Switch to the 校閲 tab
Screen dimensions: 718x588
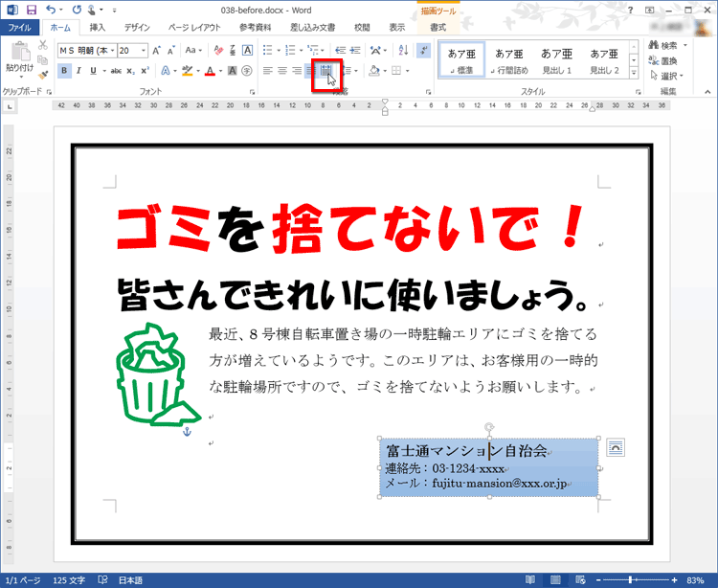[362, 28]
